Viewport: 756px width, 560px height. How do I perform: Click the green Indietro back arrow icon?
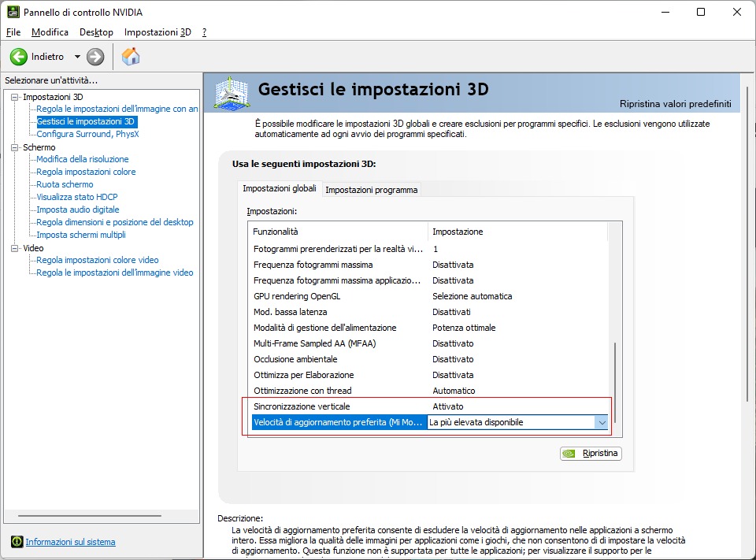pos(19,57)
